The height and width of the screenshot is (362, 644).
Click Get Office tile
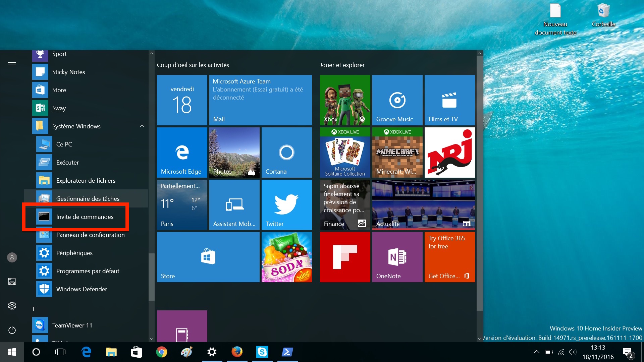pyautogui.click(x=449, y=257)
